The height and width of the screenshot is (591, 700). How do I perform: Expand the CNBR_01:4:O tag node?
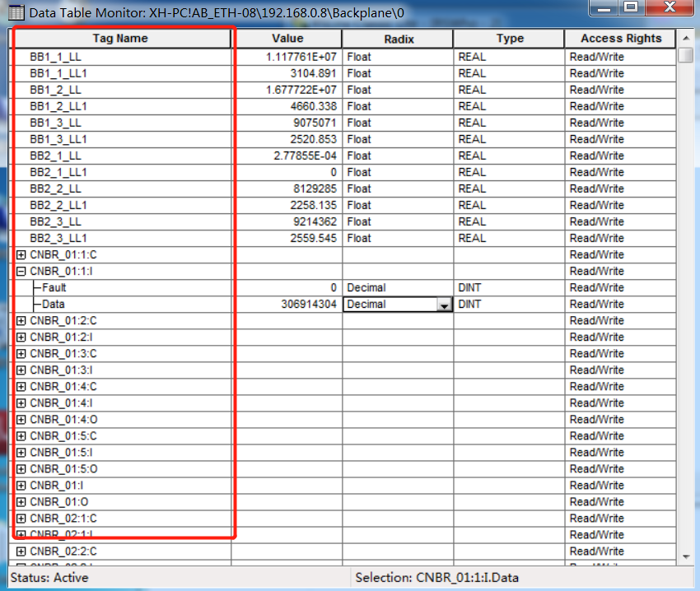[x=21, y=419]
